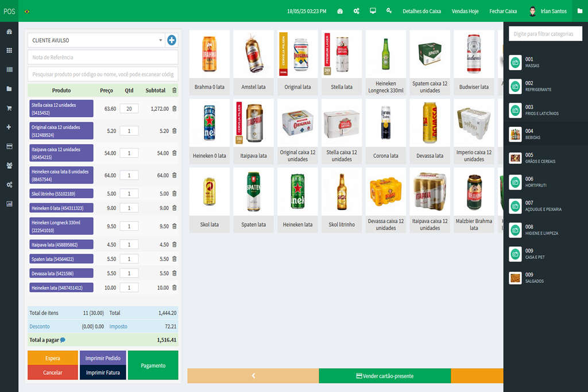Click the red Cancelar button
The height and width of the screenshot is (392, 588).
52,372
